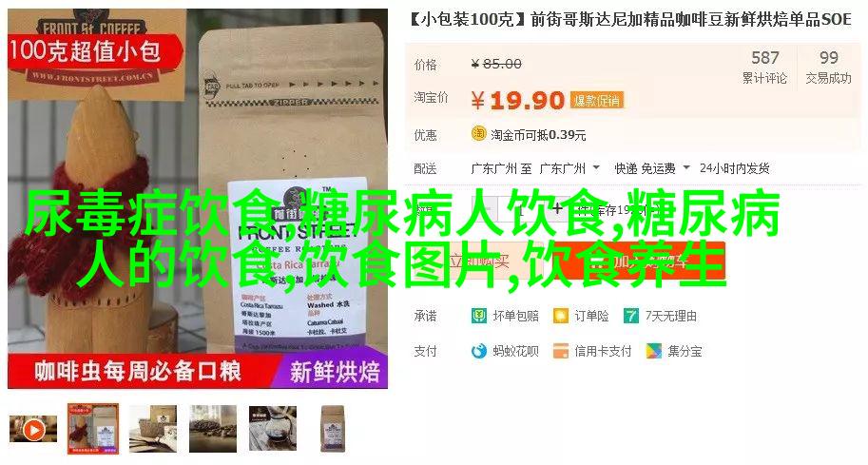Click the Taojinbi gold coin icon
868x465 pixels.
[x=479, y=133]
